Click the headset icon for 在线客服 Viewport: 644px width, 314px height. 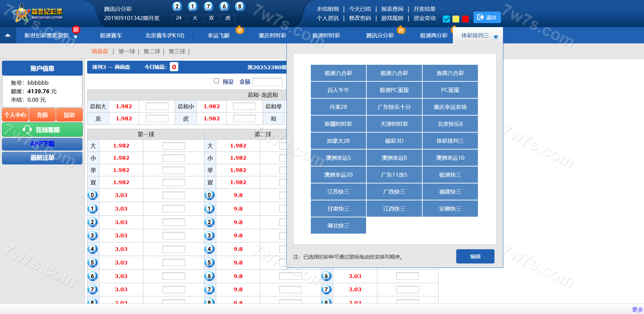point(27,130)
